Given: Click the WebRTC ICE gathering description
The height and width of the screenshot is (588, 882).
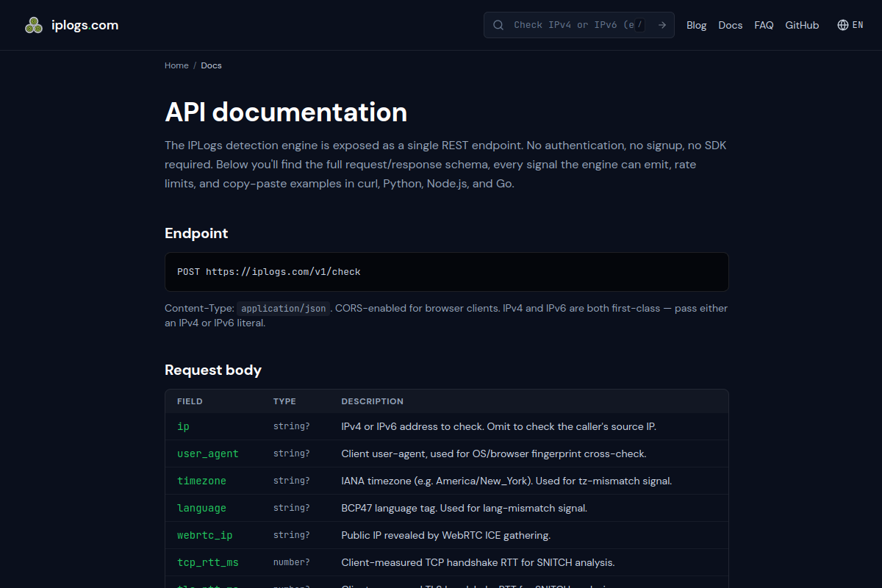Looking at the screenshot, I should point(446,535).
